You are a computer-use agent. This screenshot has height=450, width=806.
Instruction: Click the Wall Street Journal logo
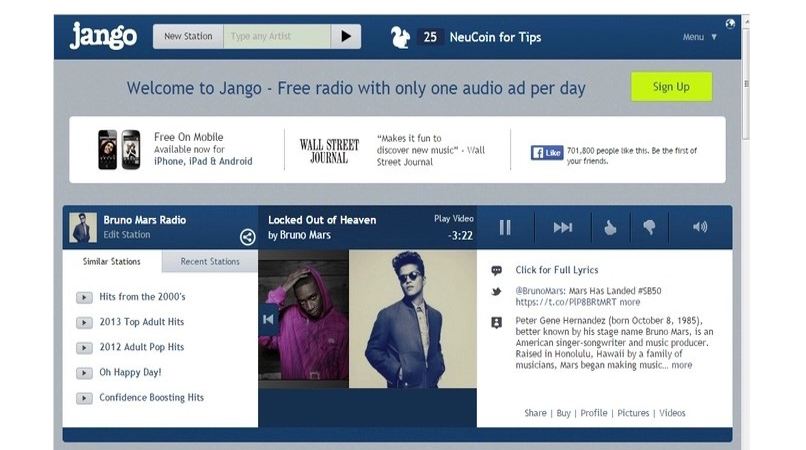click(329, 151)
